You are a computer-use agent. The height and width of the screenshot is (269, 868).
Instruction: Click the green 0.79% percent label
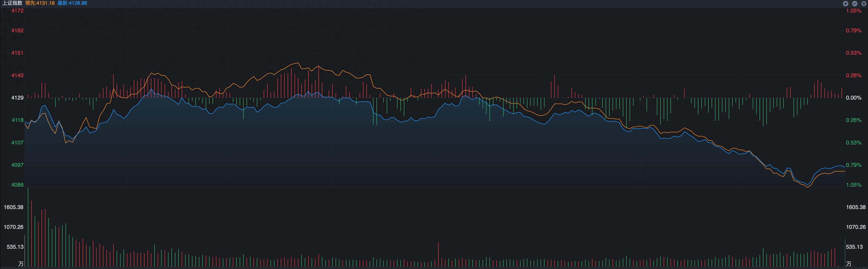coord(853,165)
